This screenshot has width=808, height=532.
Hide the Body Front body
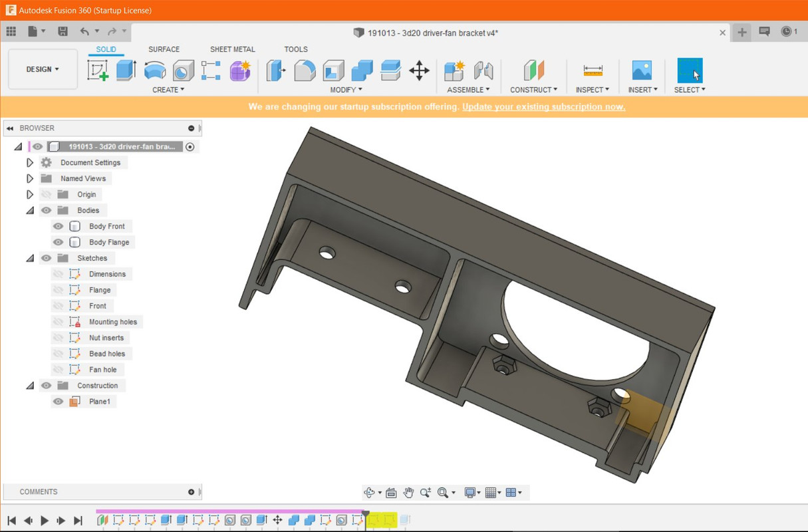coord(58,226)
